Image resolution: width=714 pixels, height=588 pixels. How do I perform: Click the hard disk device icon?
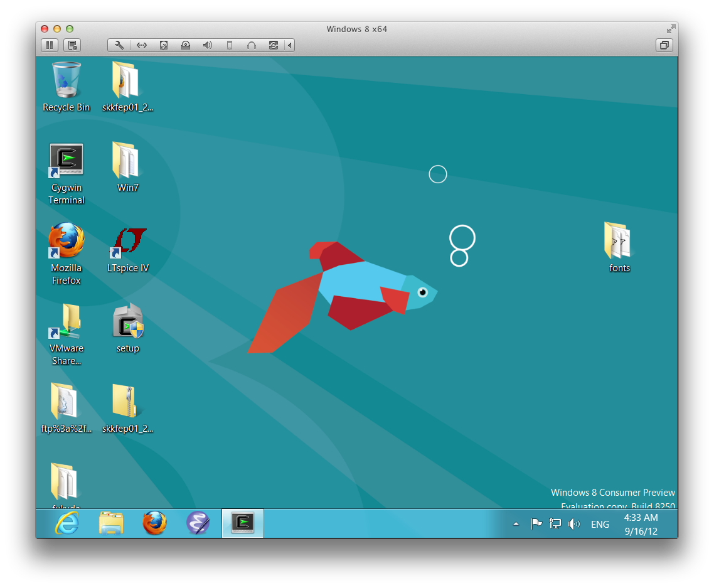tap(164, 45)
